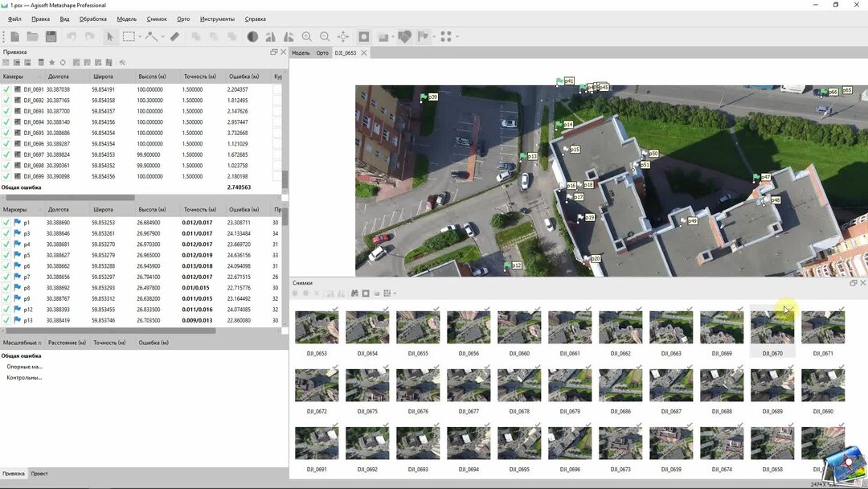Click the Open project folder icon
Viewport: 868px width, 489px height.
tap(33, 36)
